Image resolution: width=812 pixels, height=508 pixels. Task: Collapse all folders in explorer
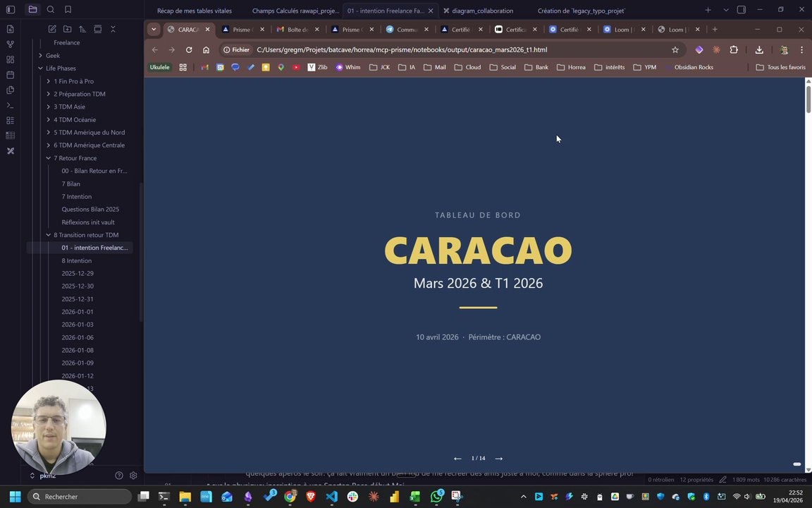coord(113,29)
